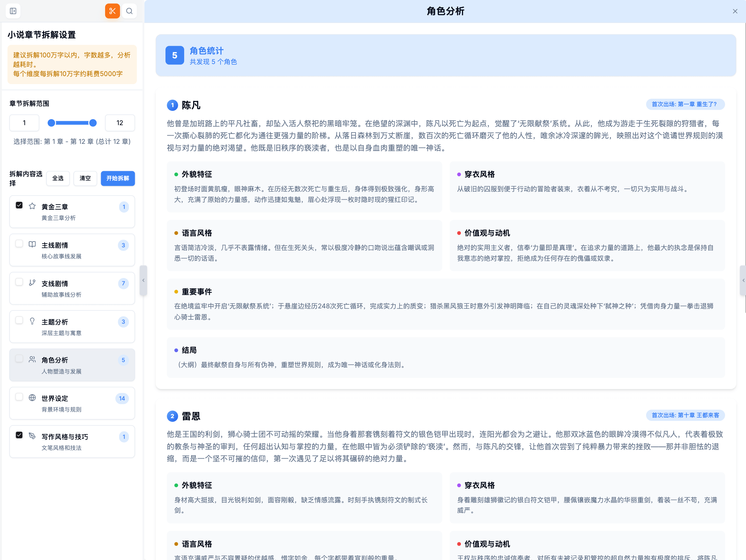The width and height of the screenshot is (746, 560).
Task: Click the book icon beside 主线剧情
Action: [32, 245]
